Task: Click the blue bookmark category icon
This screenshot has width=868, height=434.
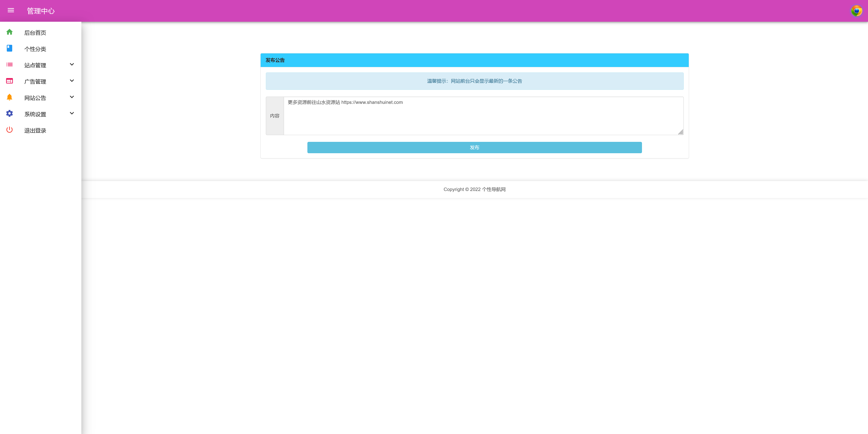Action: pos(9,48)
